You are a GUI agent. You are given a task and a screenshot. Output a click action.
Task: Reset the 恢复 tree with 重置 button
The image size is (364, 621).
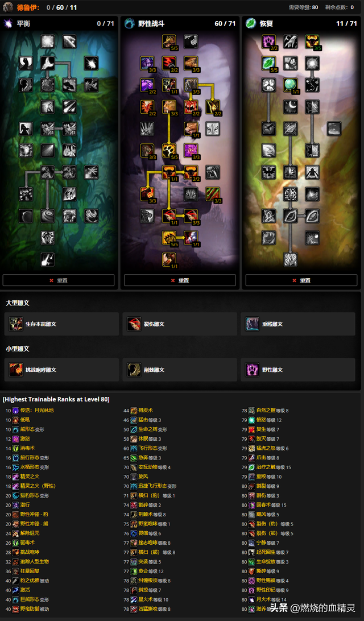coord(301,280)
